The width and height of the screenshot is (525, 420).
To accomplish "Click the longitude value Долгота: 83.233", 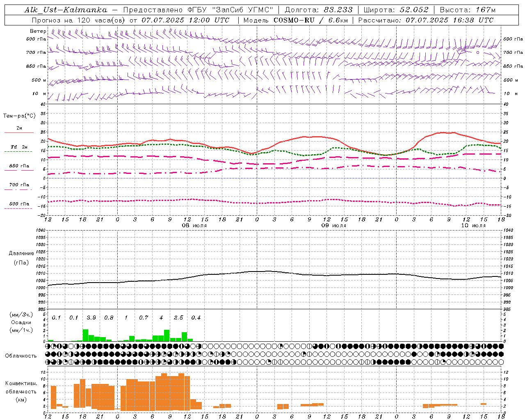I will (x=318, y=10).
